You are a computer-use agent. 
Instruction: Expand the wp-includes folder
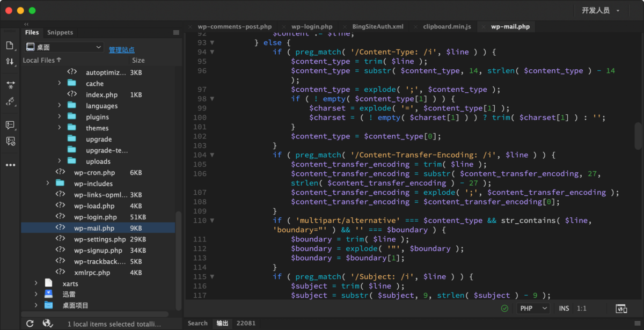(x=48, y=184)
